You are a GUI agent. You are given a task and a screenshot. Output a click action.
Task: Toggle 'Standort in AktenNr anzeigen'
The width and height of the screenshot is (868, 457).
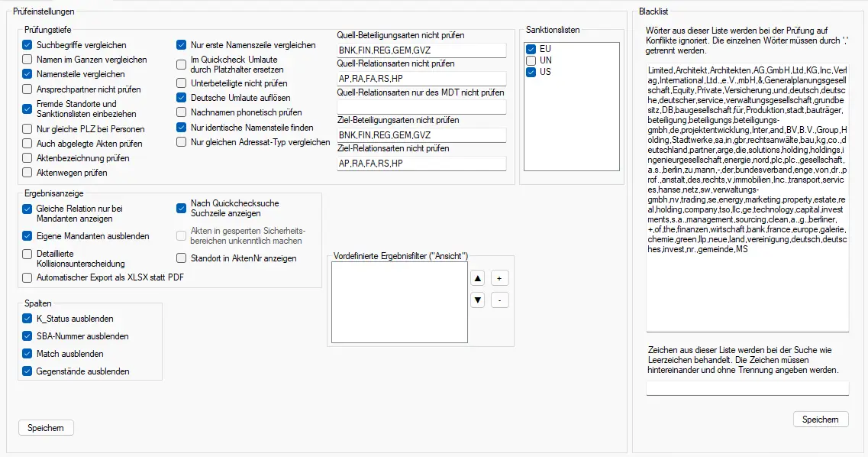(x=181, y=258)
